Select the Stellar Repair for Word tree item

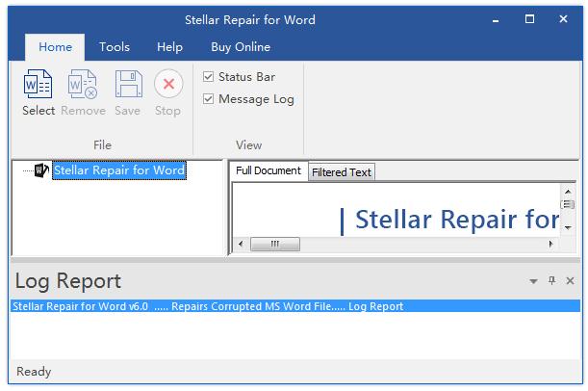[119, 170]
